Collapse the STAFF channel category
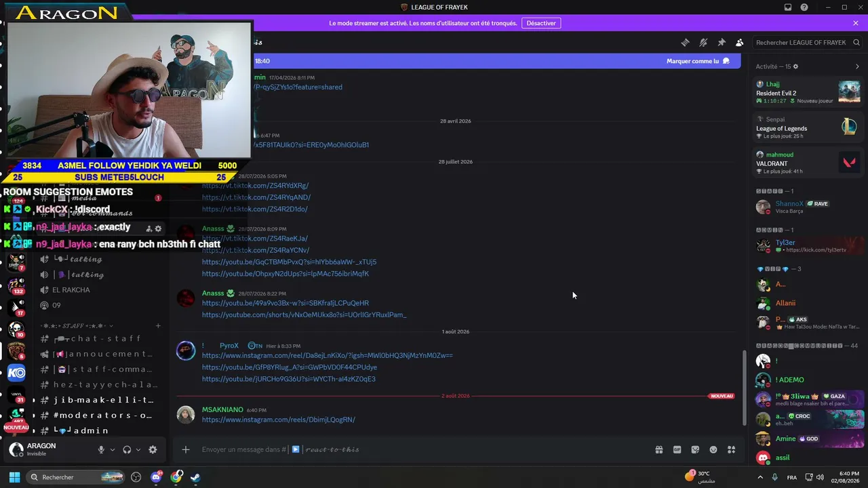Screen dimensions: 868x488 pos(77,326)
